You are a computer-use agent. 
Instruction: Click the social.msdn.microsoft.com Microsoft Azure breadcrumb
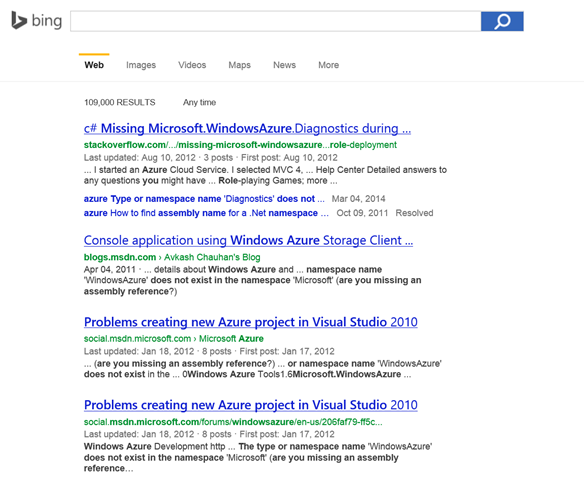174,339
